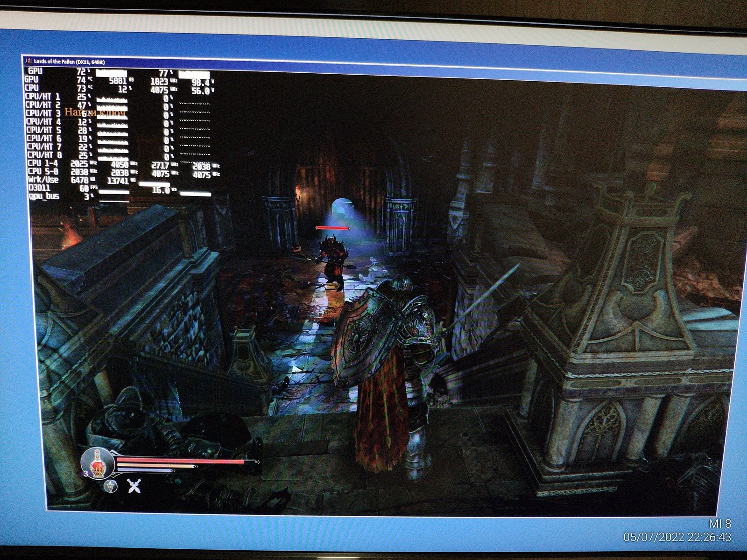Click the 'CPU/HT 1' overlay label
The height and width of the screenshot is (560, 747).
click(43, 97)
